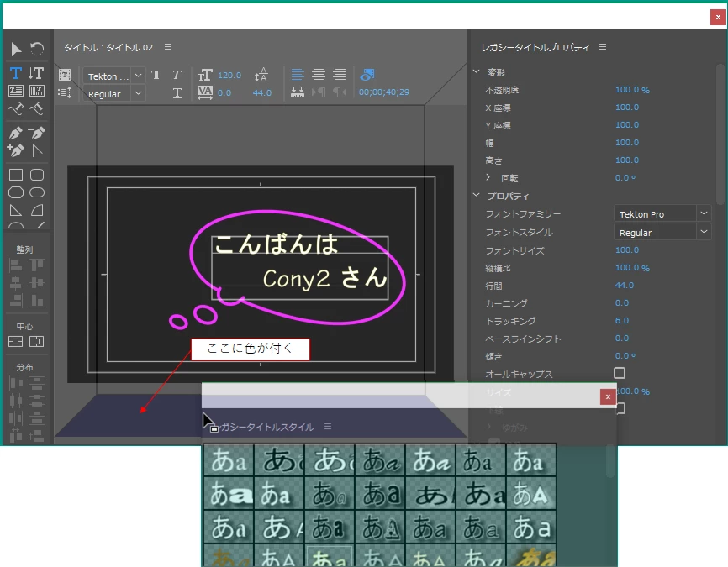Click the New Title Based on Current Title icon

tap(65, 75)
